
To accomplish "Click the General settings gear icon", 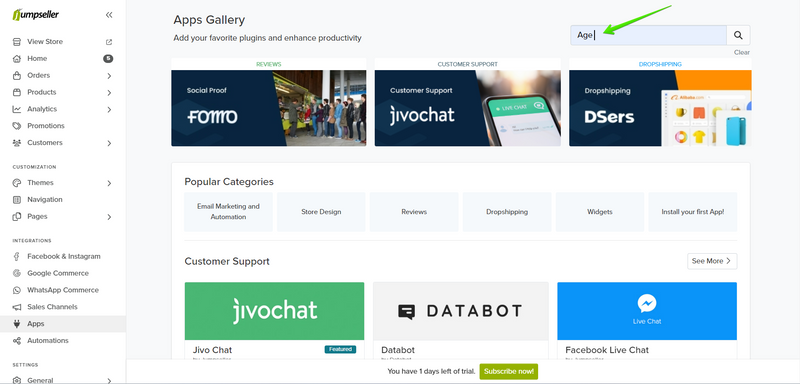I will (17, 380).
